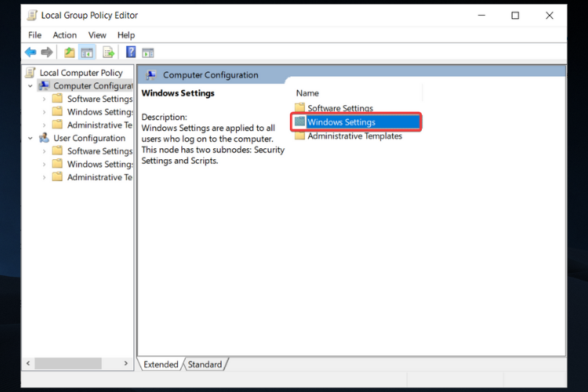This screenshot has width=588, height=392.
Task: Collapse the Computer Configuration node
Action: (31, 86)
